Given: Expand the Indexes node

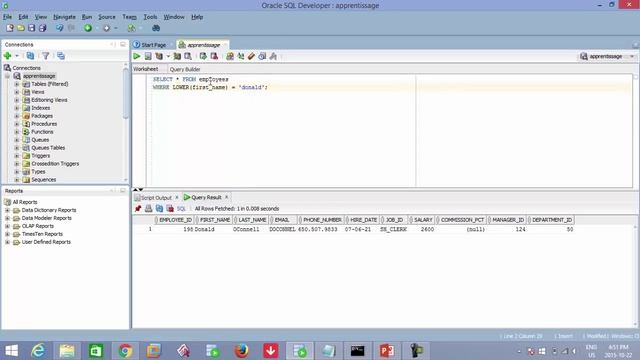Looking at the screenshot, I should pos(17,108).
